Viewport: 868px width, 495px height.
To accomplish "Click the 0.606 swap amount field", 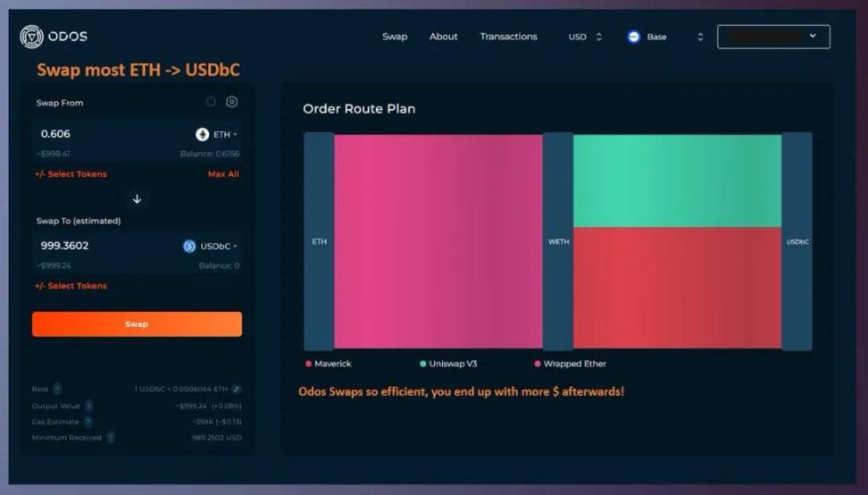I will 111,134.
